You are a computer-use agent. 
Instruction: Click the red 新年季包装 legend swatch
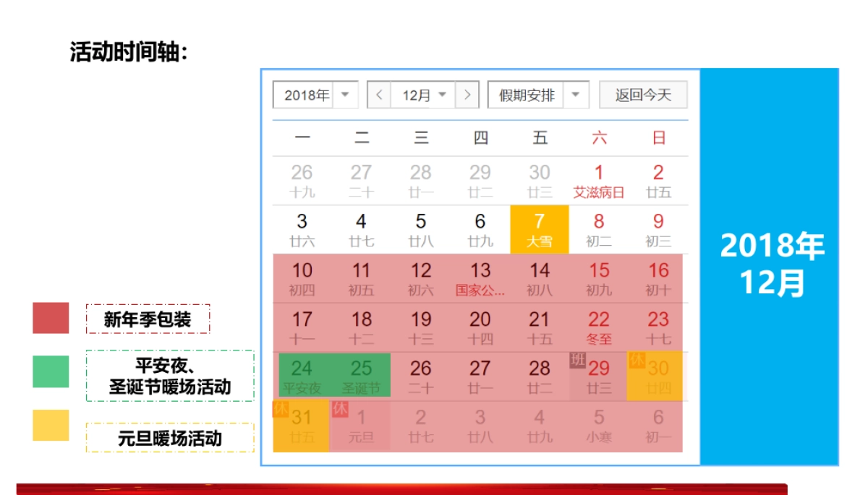point(51,318)
